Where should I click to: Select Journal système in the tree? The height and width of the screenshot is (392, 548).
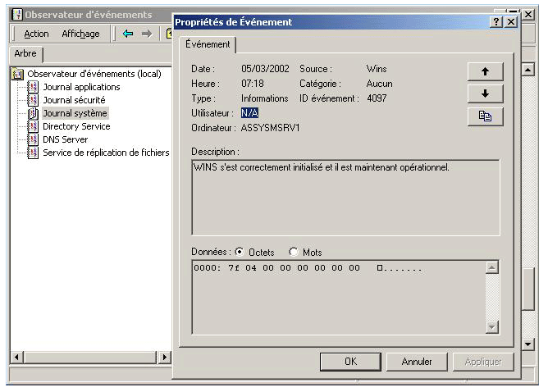75,113
